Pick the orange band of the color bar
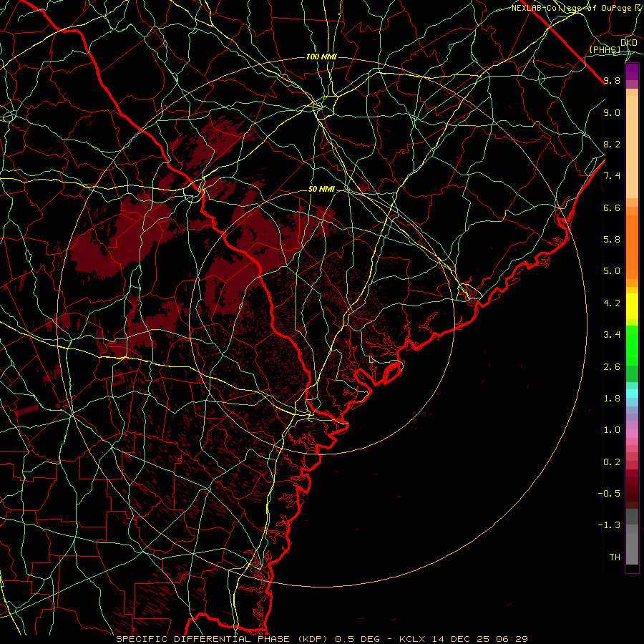 click(x=632, y=247)
